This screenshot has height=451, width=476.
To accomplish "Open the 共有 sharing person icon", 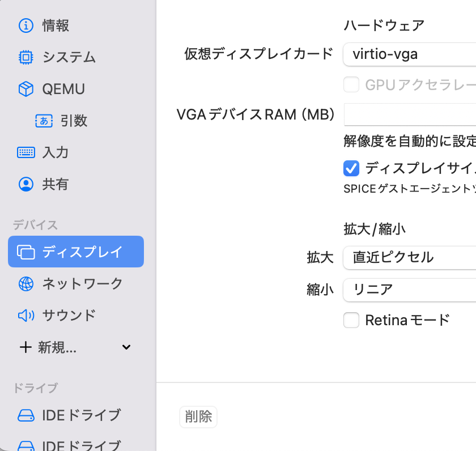I will [26, 184].
